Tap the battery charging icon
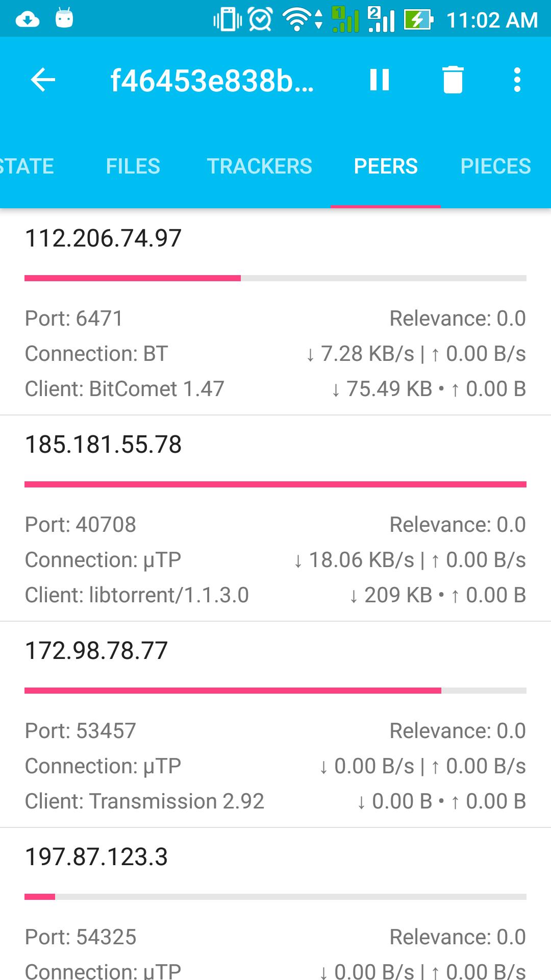551x980 pixels. (418, 19)
